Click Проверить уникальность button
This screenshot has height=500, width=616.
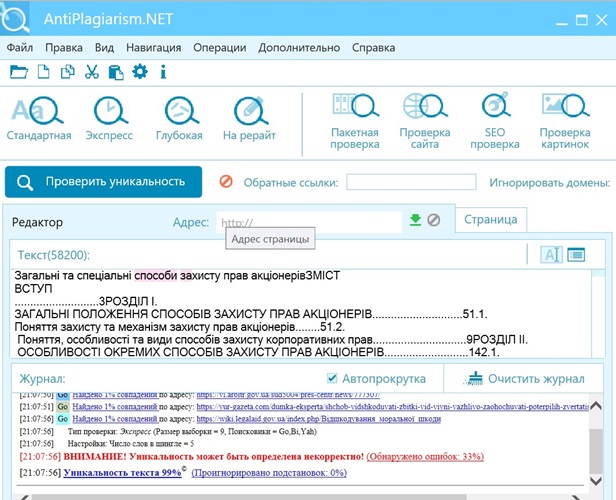click(x=103, y=181)
